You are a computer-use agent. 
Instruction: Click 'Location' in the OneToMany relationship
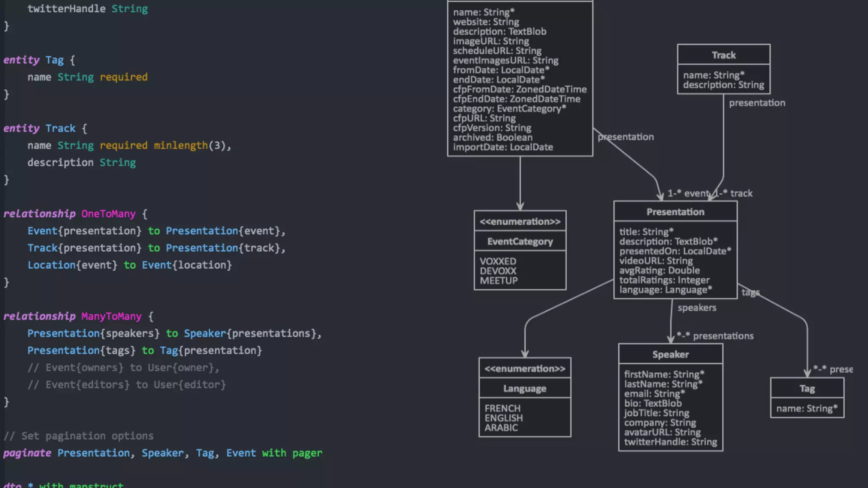51,265
